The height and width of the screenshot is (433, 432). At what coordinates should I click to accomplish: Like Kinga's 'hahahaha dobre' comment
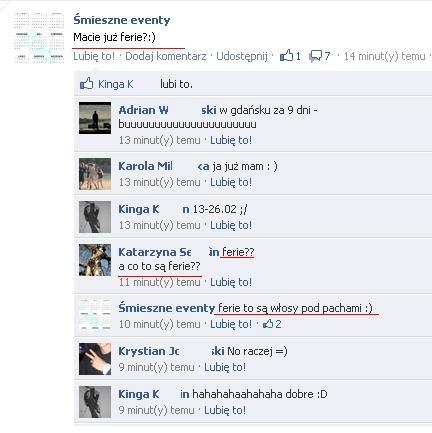point(225,410)
